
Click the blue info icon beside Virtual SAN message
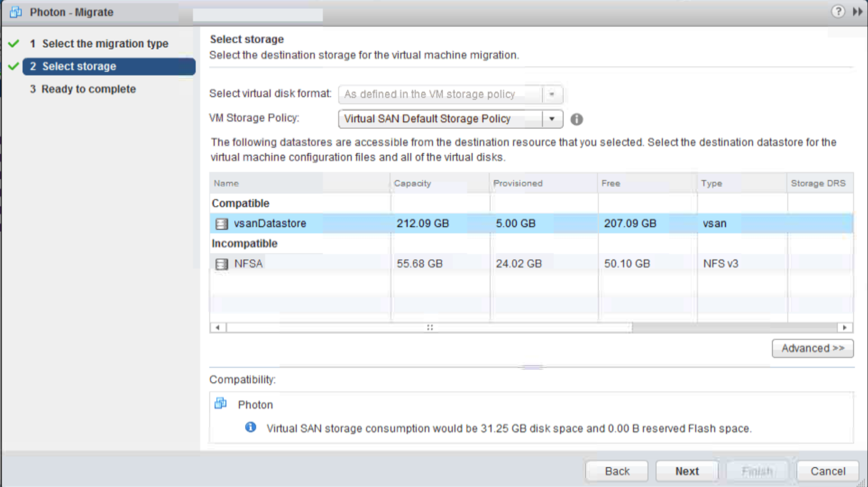coord(250,427)
